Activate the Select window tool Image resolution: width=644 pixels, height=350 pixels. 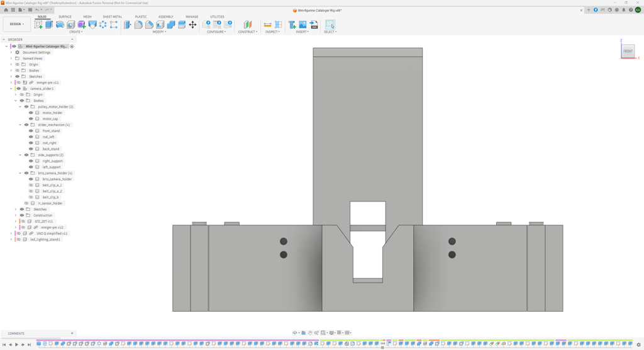(330, 25)
